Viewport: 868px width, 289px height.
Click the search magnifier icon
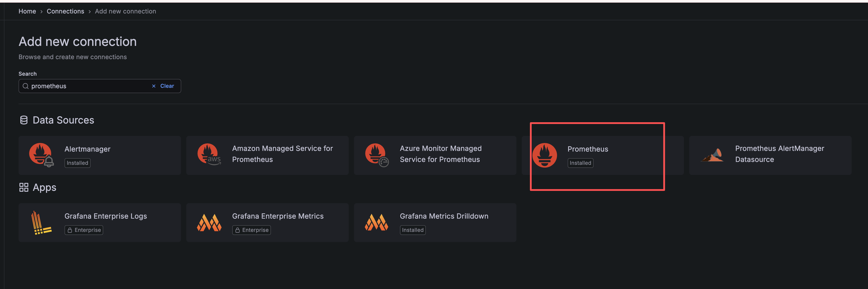25,86
